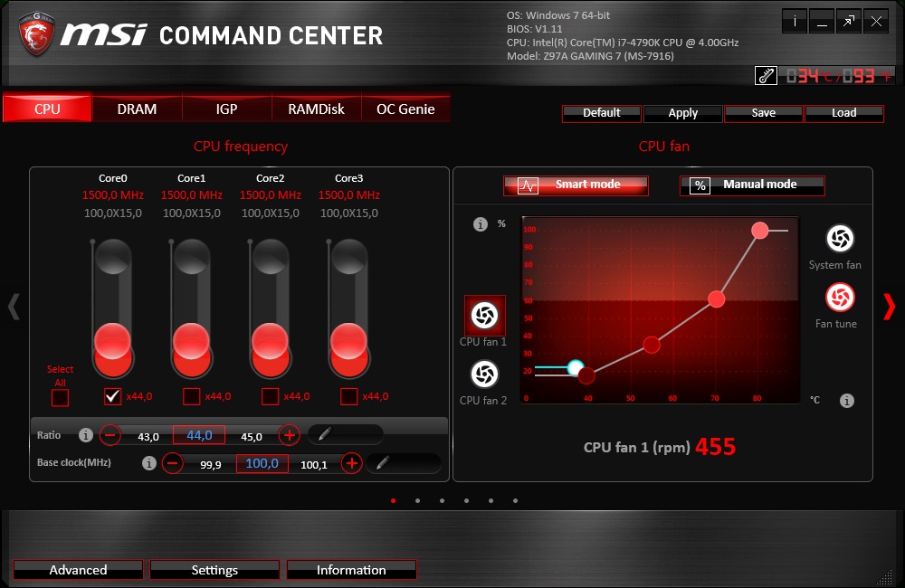
Task: Open the CPU tab
Action: click(47, 109)
